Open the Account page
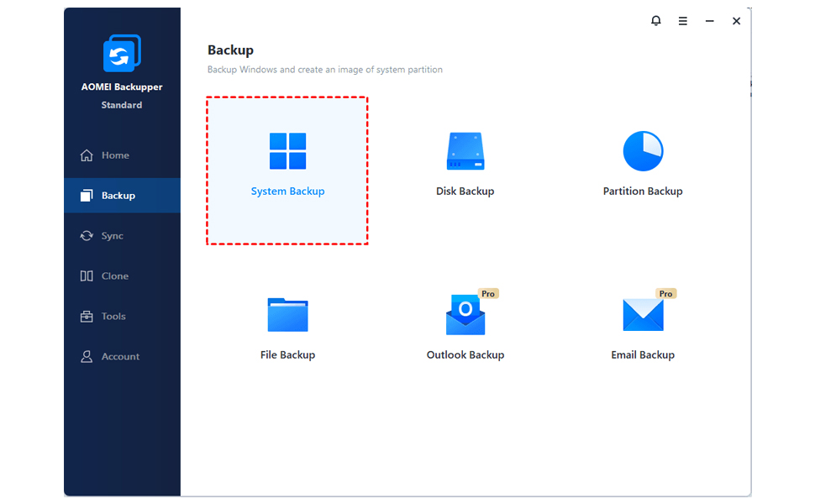The image size is (815, 504). [x=122, y=356]
